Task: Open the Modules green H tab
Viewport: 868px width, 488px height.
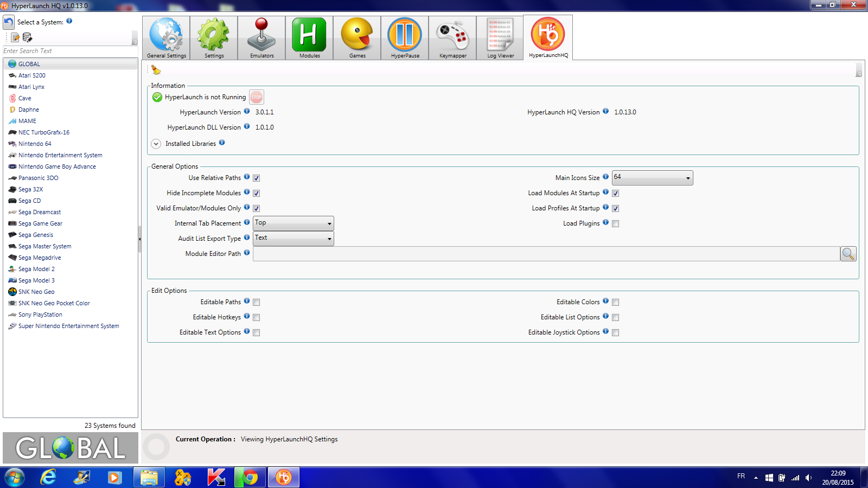Action: (309, 37)
